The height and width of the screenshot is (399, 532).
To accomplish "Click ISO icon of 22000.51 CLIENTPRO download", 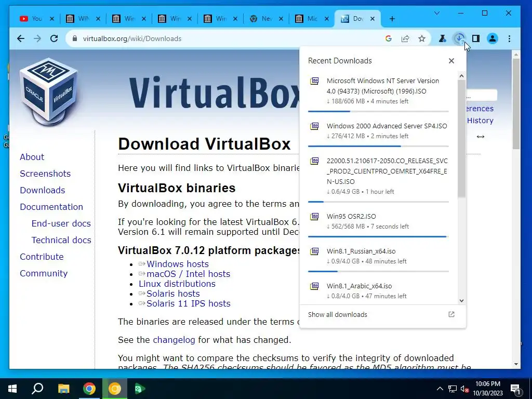I will [x=314, y=161].
